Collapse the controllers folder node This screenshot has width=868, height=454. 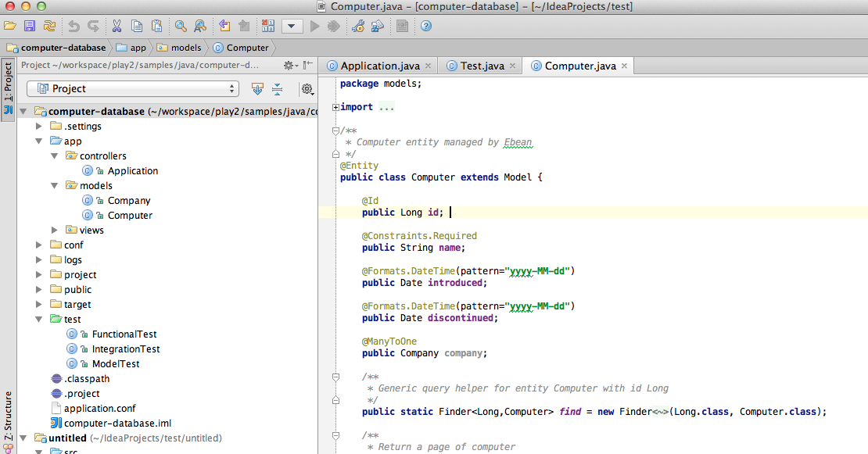55,156
